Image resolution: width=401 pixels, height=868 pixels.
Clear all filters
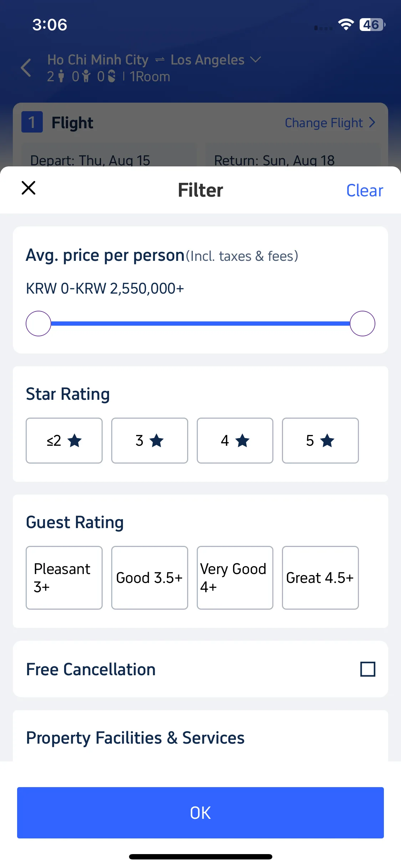[x=365, y=190]
